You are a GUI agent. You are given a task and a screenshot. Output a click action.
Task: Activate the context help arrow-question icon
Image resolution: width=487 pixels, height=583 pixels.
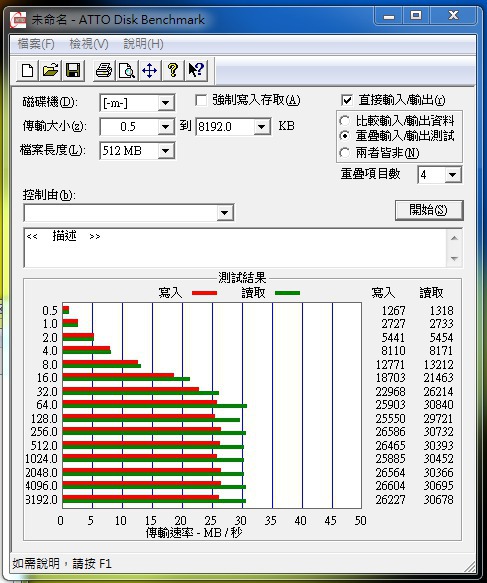coord(196,70)
